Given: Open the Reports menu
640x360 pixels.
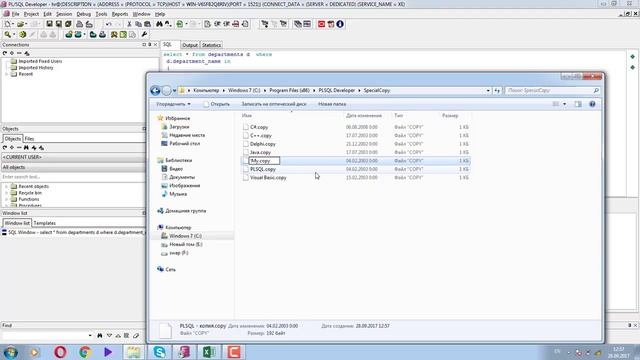Looking at the screenshot, I should 120,14.
